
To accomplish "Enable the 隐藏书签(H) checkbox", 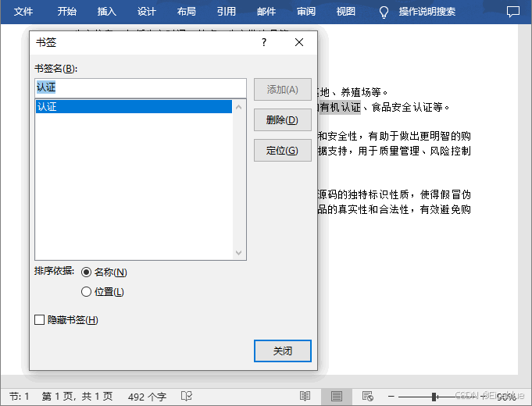I will point(39,320).
